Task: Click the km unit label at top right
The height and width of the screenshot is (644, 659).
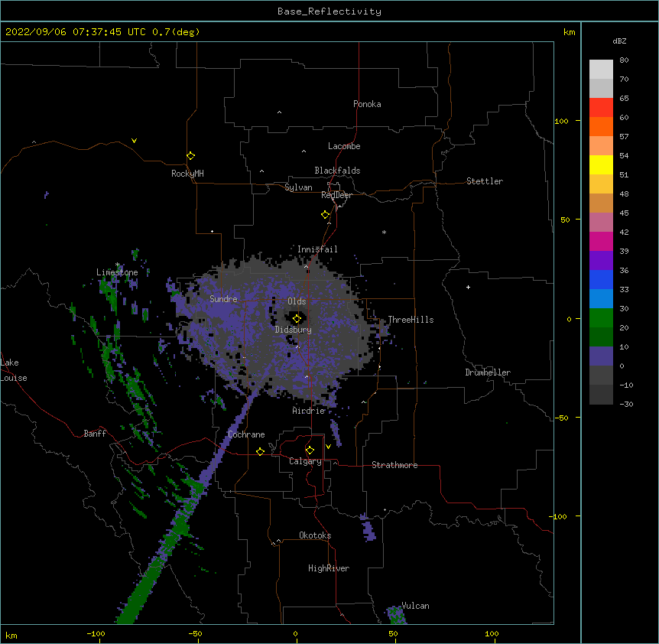Action: [570, 32]
